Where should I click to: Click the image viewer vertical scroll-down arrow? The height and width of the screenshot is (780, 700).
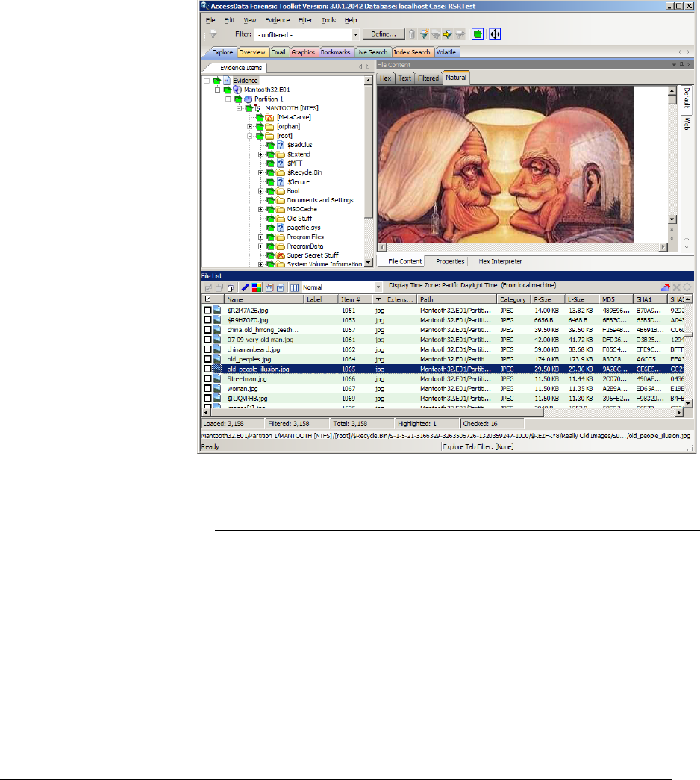coord(672,219)
